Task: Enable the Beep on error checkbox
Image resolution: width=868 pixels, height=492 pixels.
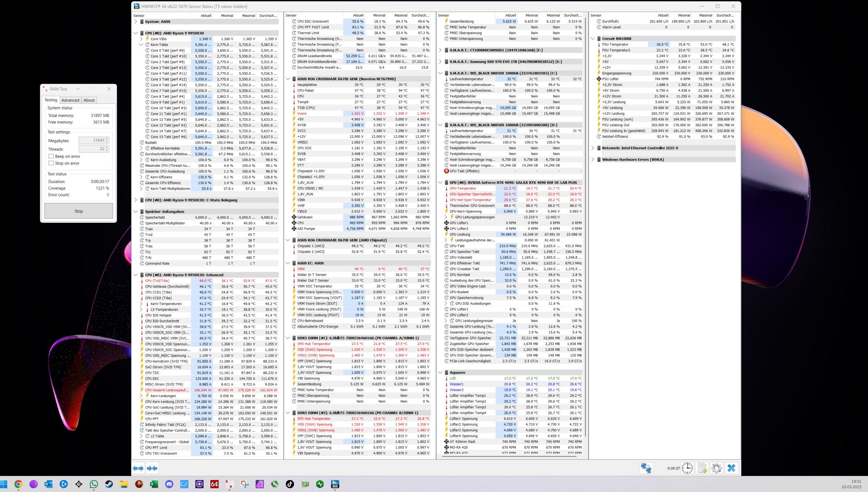Action: tap(51, 156)
